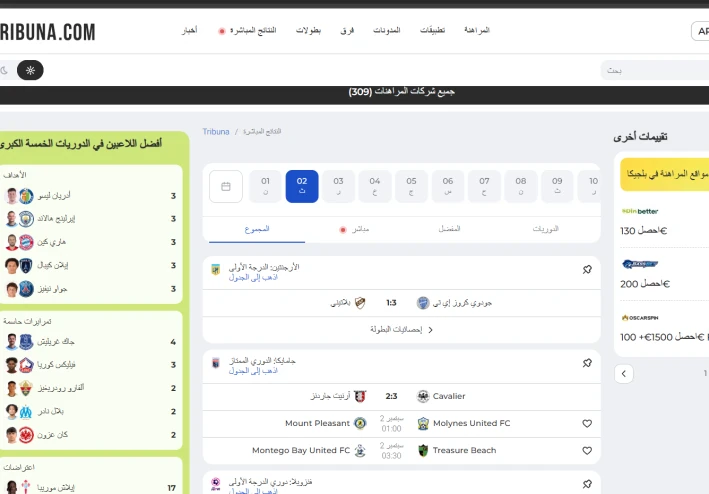Click the Treasure Beach team crest
The width and height of the screenshot is (709, 494).
[423, 451]
